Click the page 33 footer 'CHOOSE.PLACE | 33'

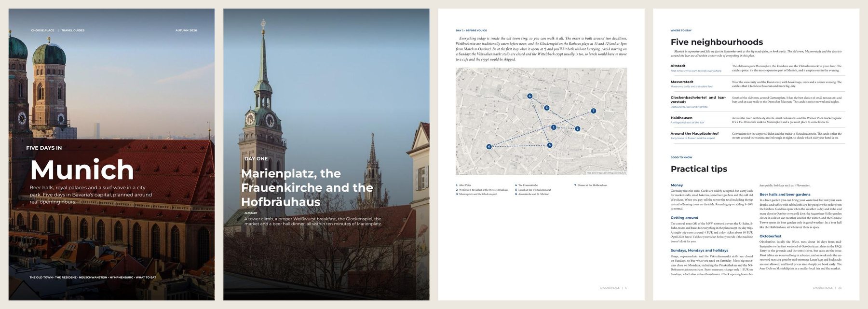click(x=827, y=288)
